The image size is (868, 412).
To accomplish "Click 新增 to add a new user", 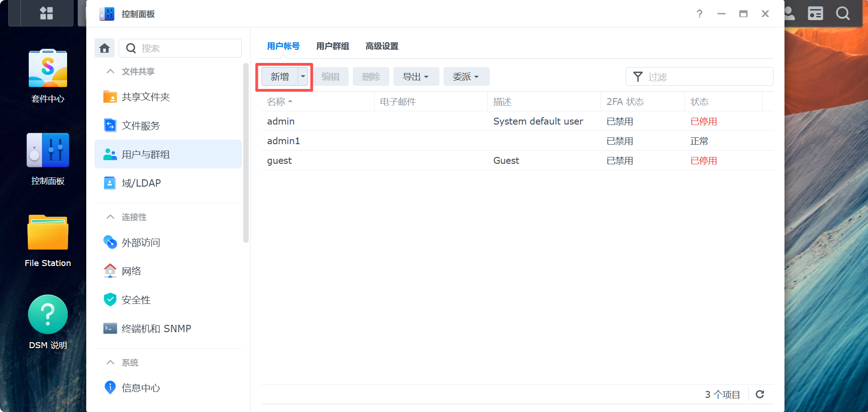I will click(278, 76).
